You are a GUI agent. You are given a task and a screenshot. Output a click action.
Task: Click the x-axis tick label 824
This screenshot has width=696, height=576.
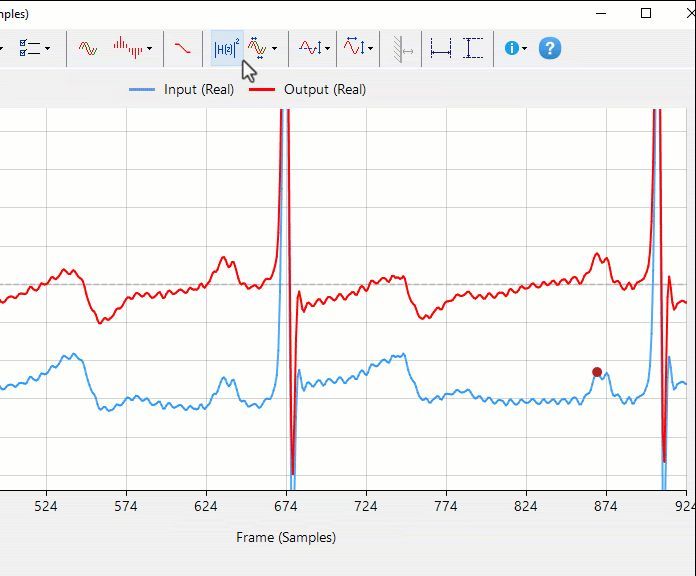(x=526, y=506)
